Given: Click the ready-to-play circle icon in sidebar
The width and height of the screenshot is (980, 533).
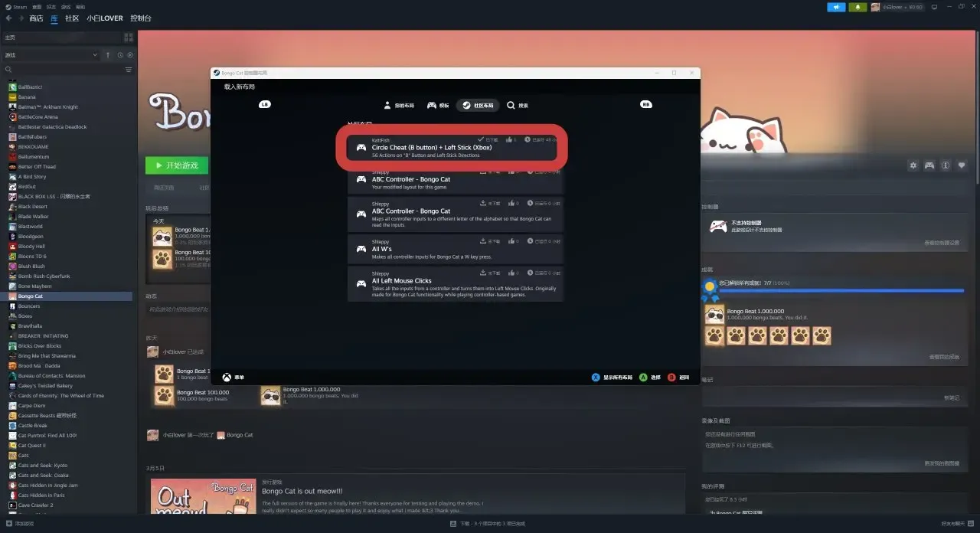Looking at the screenshot, I should point(130,55).
